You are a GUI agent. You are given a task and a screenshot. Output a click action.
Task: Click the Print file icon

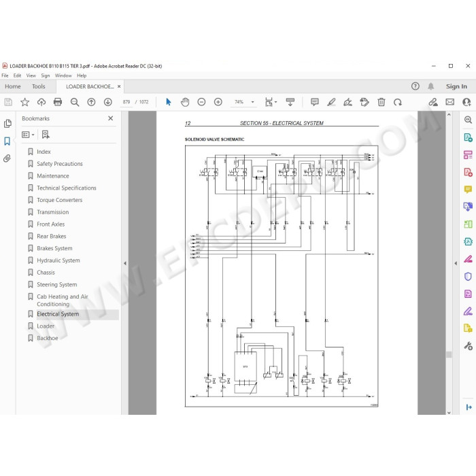[x=58, y=102]
